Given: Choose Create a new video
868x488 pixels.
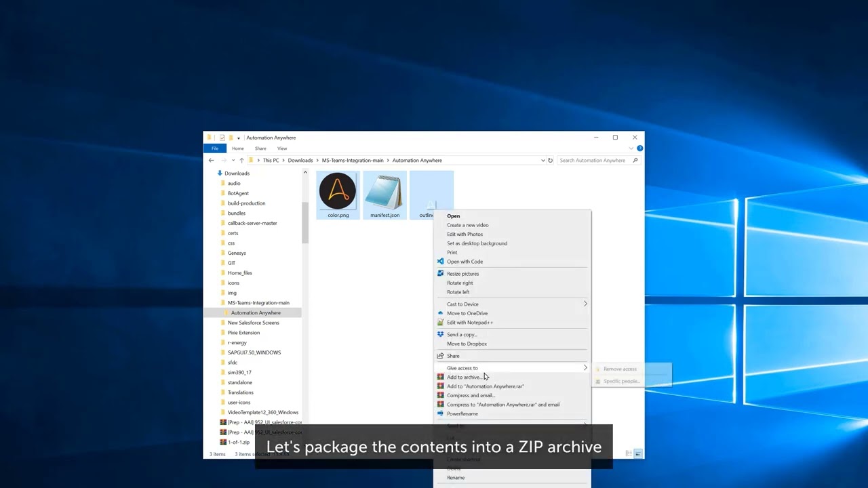Looking at the screenshot, I should pyautogui.click(x=467, y=225).
